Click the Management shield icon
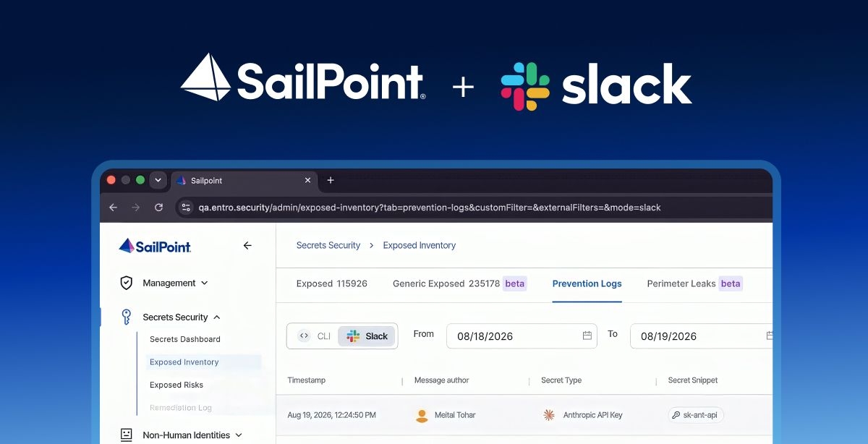This screenshot has width=868, height=444. point(126,283)
